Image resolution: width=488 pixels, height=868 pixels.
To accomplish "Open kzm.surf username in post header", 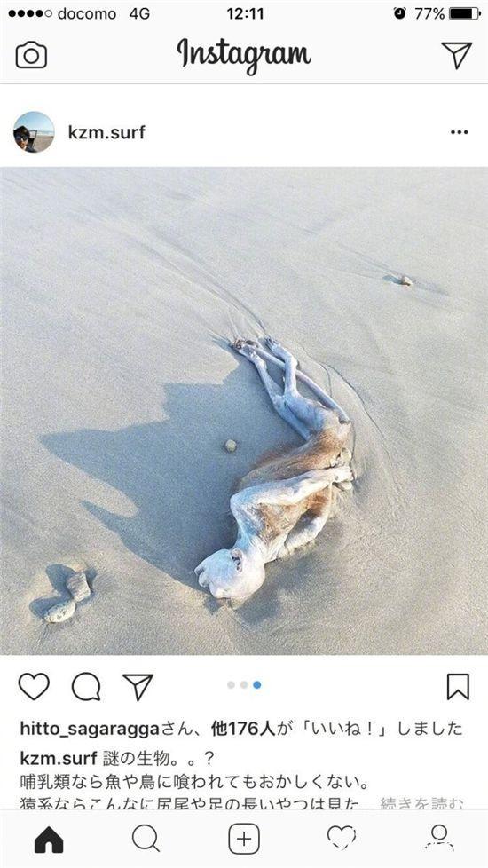I will pos(106,132).
